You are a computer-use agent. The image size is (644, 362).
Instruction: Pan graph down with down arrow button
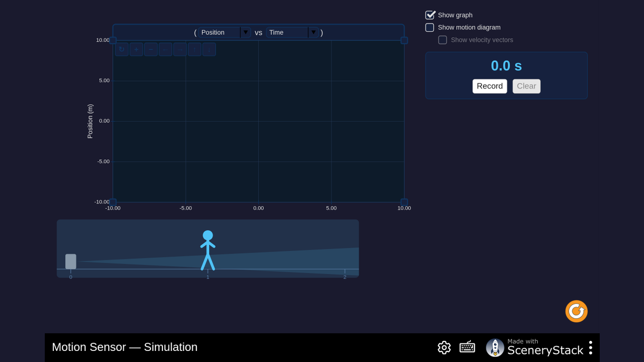tap(209, 49)
